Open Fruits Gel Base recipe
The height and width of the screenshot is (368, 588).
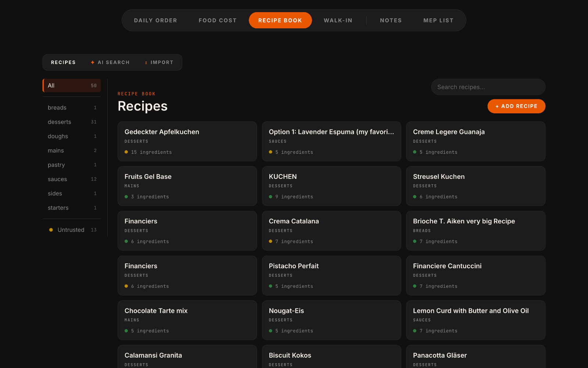coord(187,186)
